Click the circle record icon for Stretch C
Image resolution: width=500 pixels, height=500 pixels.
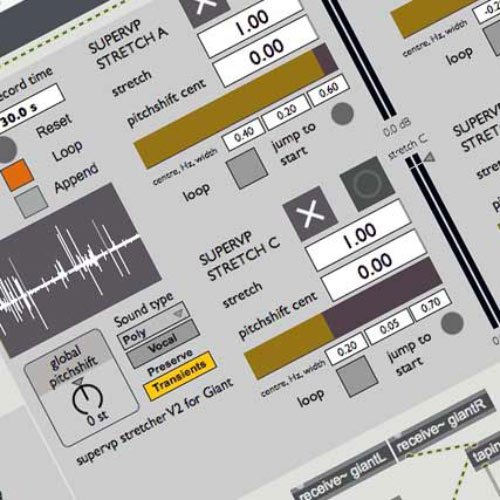367,184
